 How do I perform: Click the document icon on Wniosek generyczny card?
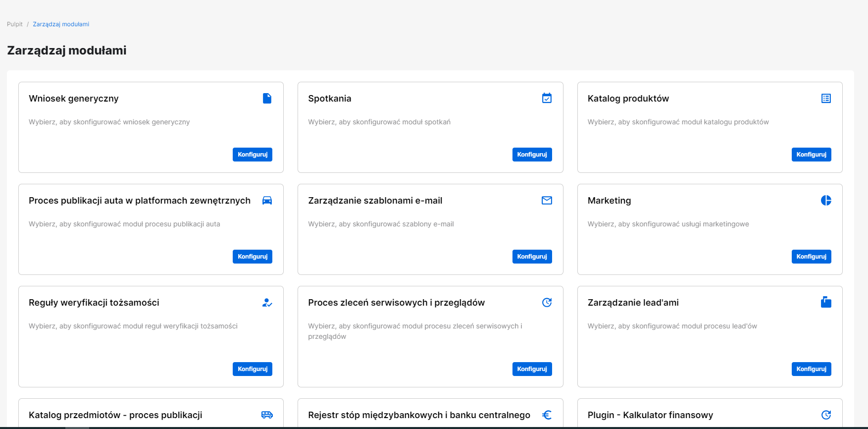point(267,98)
